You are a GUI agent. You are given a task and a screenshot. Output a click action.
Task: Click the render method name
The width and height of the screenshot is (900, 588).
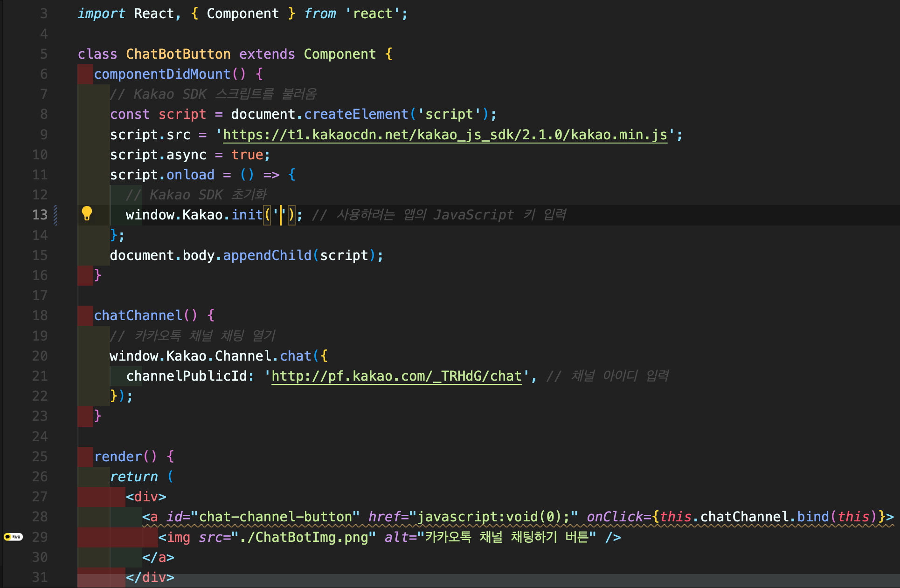118,457
